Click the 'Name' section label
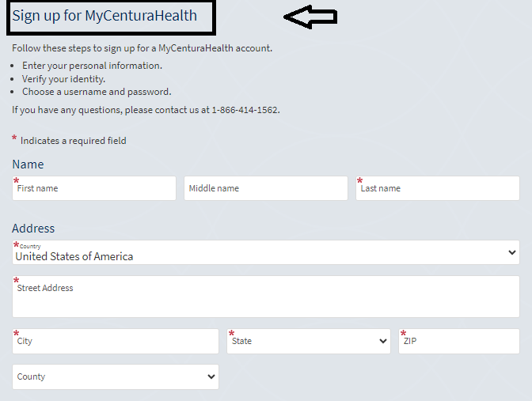Viewport: 532px width, 401px height. coord(28,165)
